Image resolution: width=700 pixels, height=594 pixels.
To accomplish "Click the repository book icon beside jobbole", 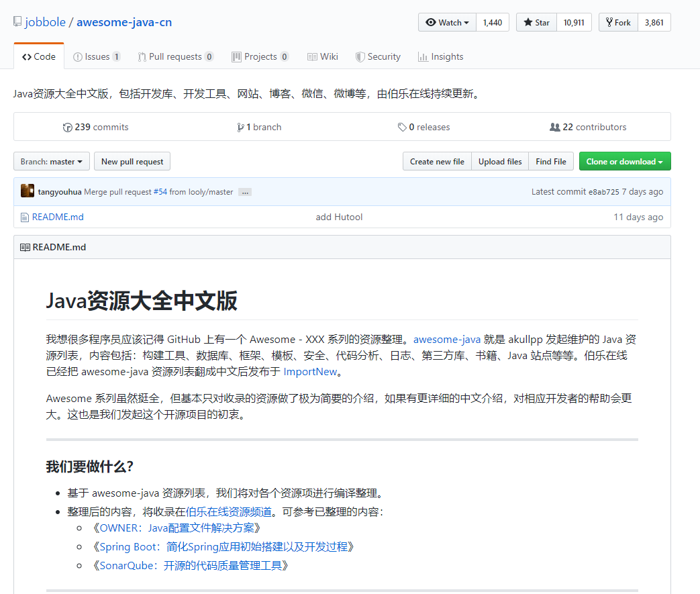I will pos(17,21).
